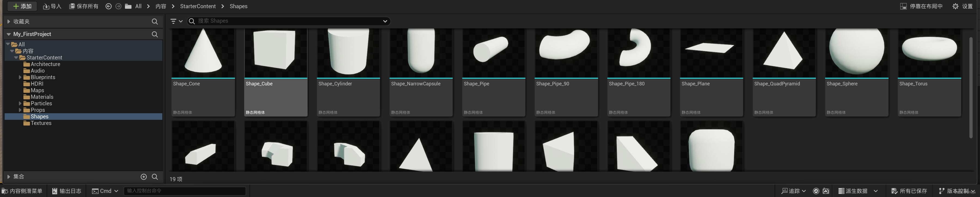Image resolution: width=980 pixels, height=197 pixels.
Task: Go back with the left arrow history icon
Action: click(x=108, y=7)
